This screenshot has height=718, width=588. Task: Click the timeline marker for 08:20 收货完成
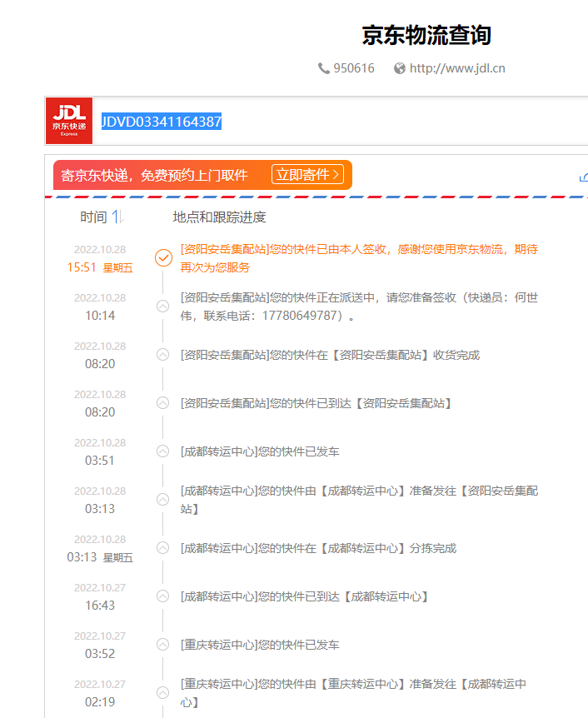[x=162, y=355]
